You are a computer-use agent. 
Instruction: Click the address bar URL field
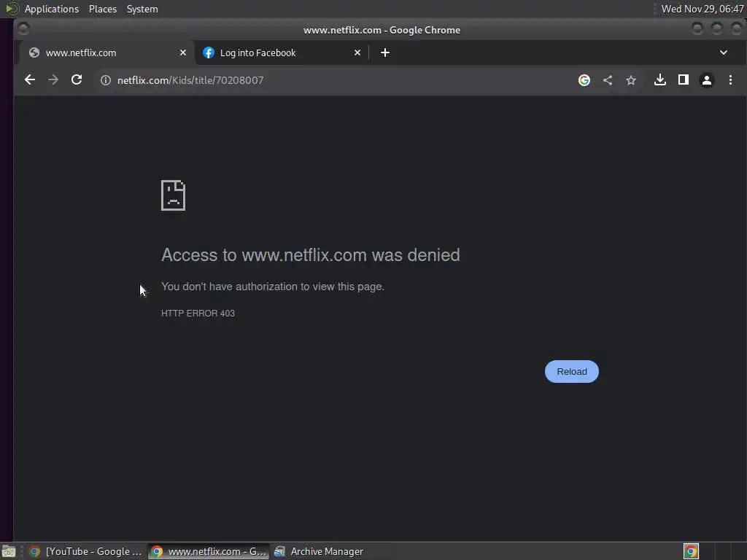point(333,80)
